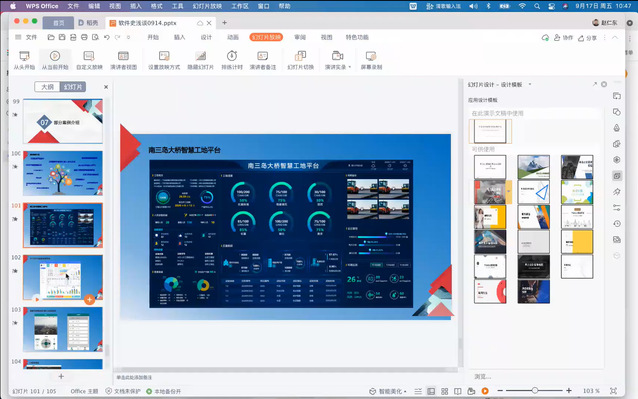Open 设置放映方式 slideshow setup
Image resolution: width=638 pixels, height=399 pixels.
(x=164, y=60)
